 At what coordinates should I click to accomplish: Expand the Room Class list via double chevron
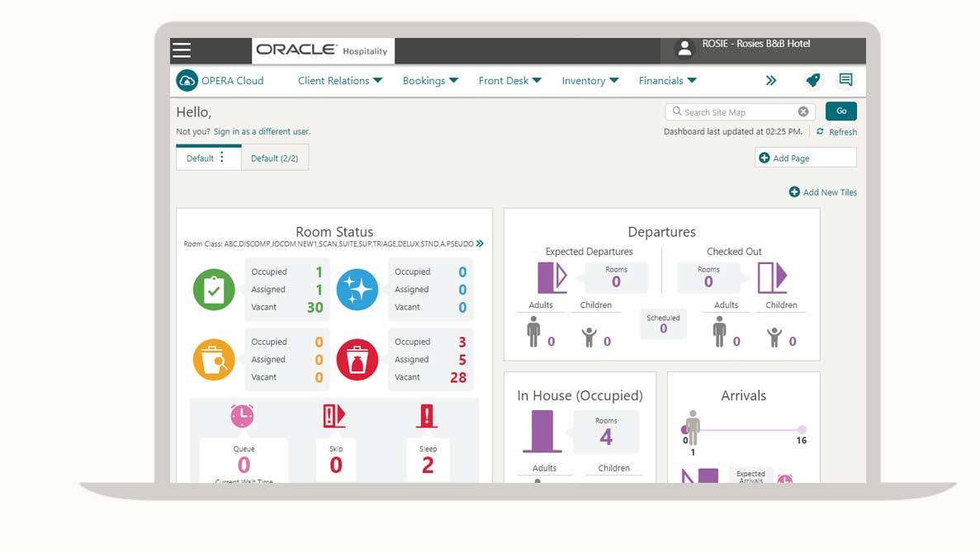click(x=480, y=243)
